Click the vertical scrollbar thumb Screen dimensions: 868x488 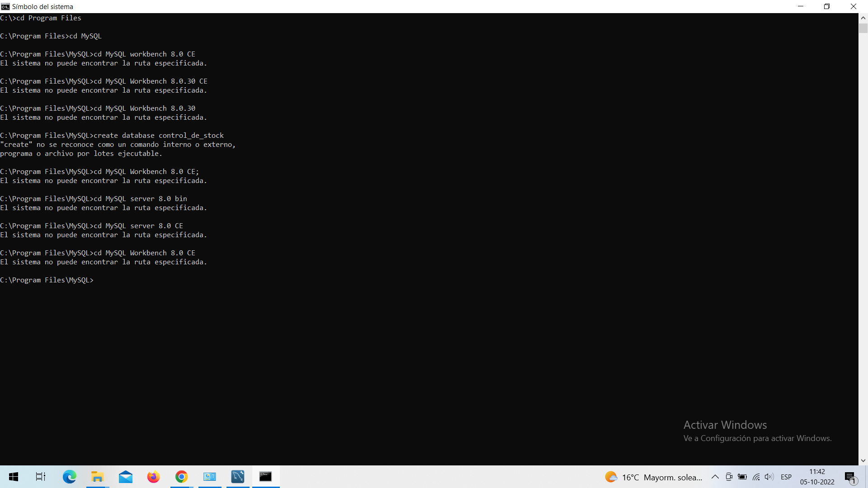click(863, 28)
